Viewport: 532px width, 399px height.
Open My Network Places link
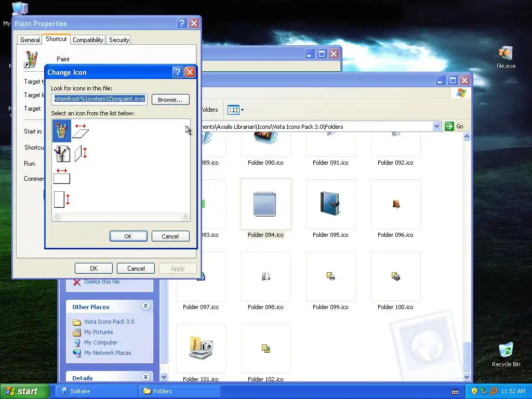[x=108, y=353]
